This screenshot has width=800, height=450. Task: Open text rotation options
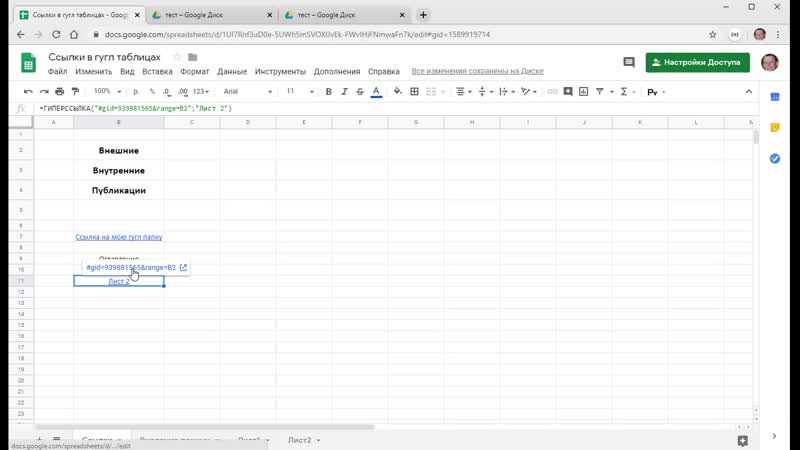pyautogui.click(x=529, y=91)
